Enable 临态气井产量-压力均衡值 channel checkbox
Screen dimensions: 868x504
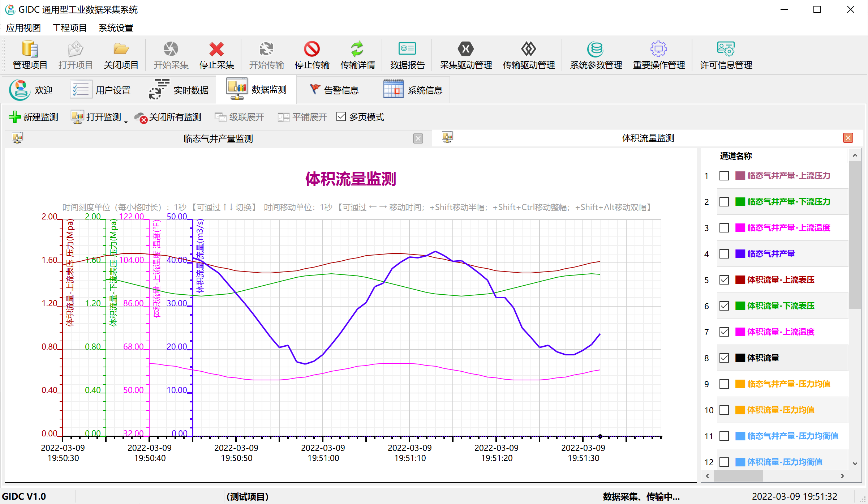coord(724,436)
